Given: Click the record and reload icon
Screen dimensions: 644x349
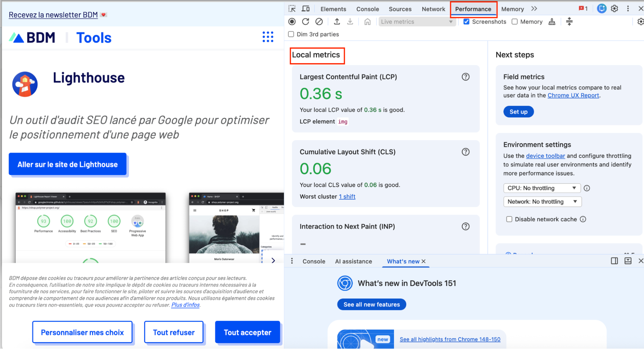Looking at the screenshot, I should point(305,22).
